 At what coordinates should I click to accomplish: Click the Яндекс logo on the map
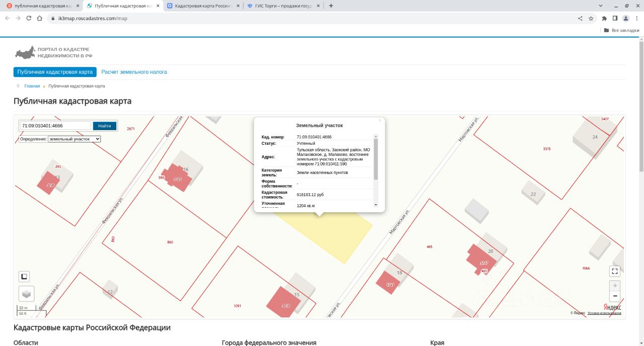612,307
